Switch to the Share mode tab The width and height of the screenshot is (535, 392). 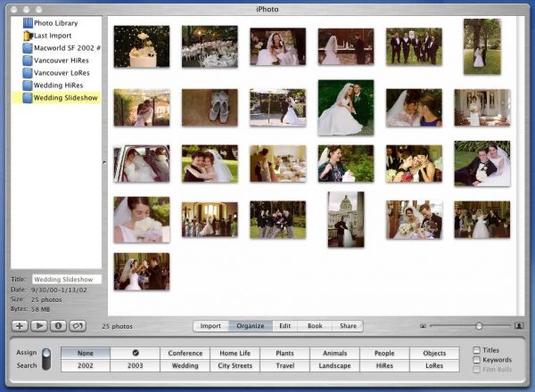(347, 326)
